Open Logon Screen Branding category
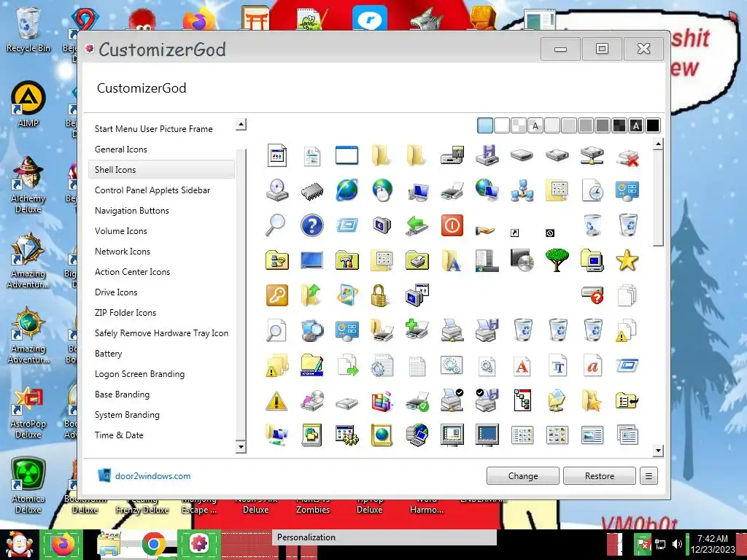The width and height of the screenshot is (747, 560). pyautogui.click(x=139, y=374)
